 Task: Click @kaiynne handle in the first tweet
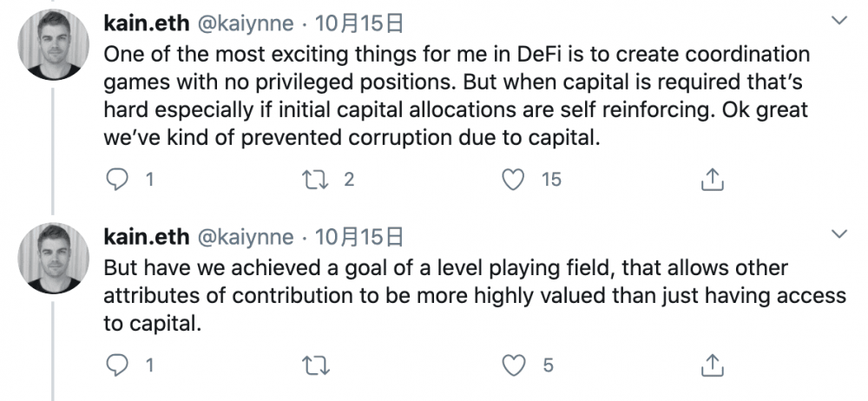coord(247,21)
